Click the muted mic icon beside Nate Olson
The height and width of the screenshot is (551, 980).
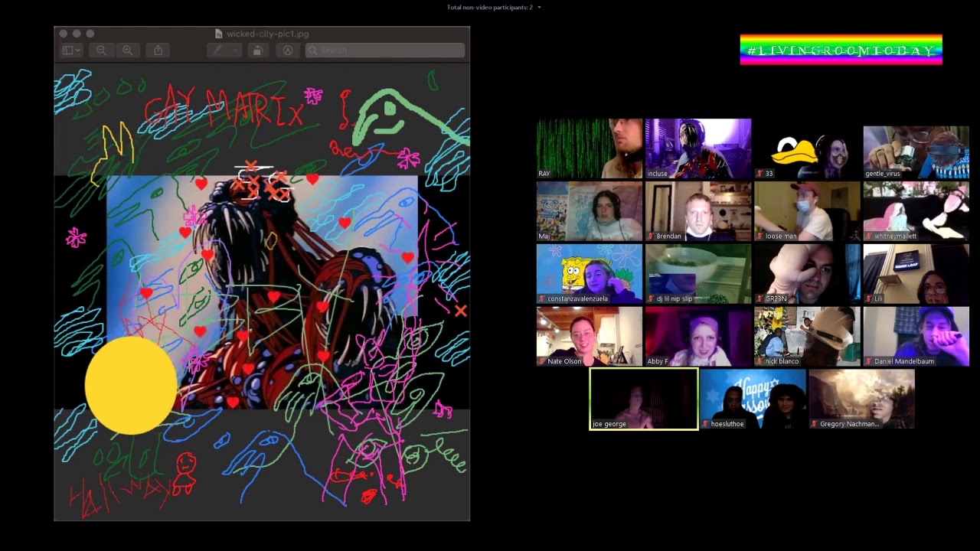pyautogui.click(x=542, y=362)
